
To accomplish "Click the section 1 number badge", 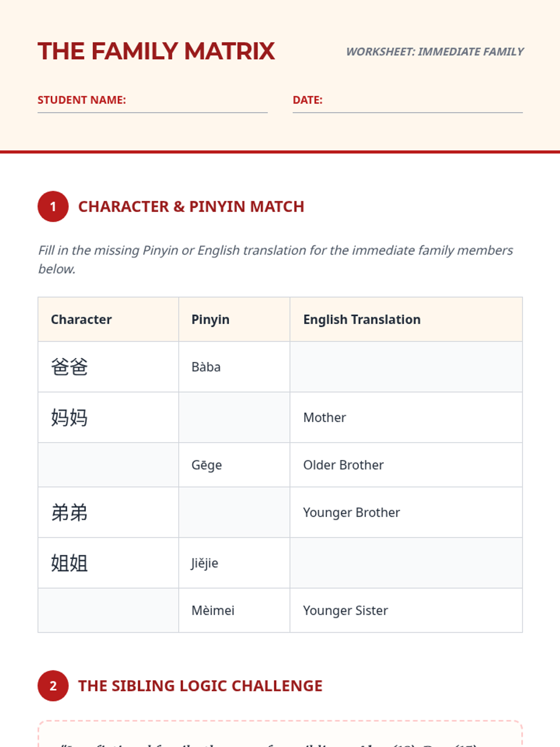I will pos(53,206).
